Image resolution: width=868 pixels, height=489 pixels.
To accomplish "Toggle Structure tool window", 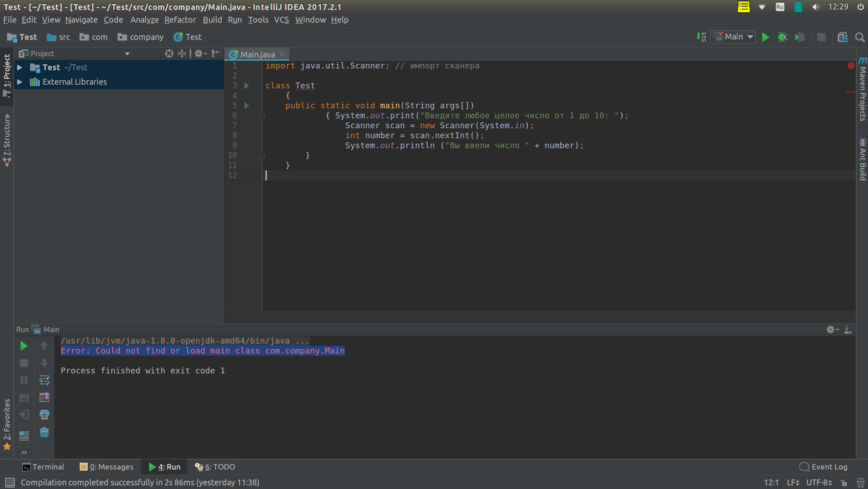I will (7, 140).
